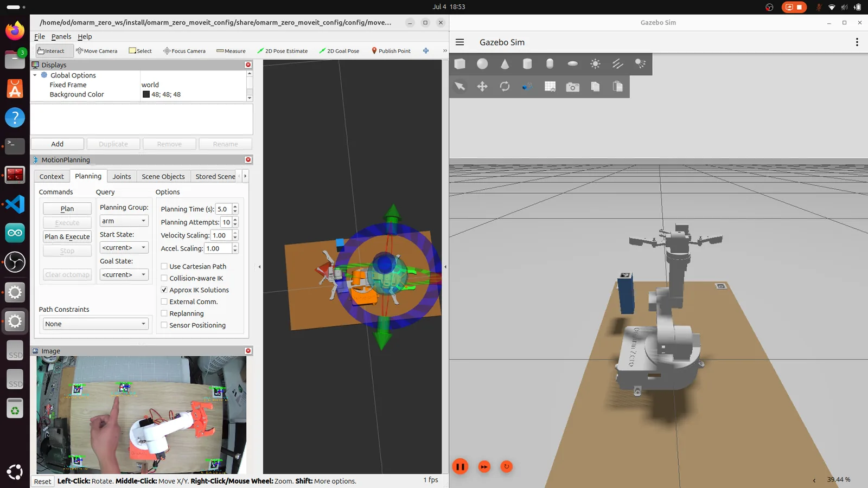Viewport: 868px width, 488px height.
Task: Open the Planning Group arm dropdown
Action: click(124, 221)
